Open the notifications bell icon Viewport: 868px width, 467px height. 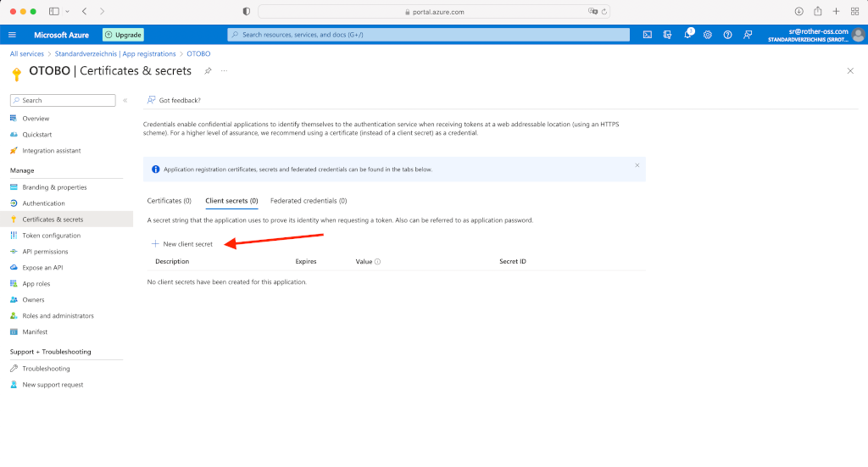pyautogui.click(x=687, y=35)
